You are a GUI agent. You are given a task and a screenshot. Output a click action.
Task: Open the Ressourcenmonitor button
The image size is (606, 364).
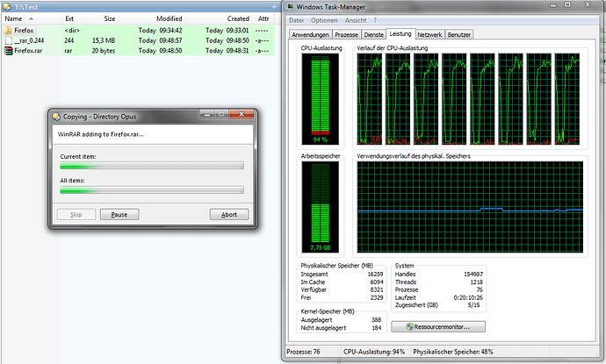438,326
